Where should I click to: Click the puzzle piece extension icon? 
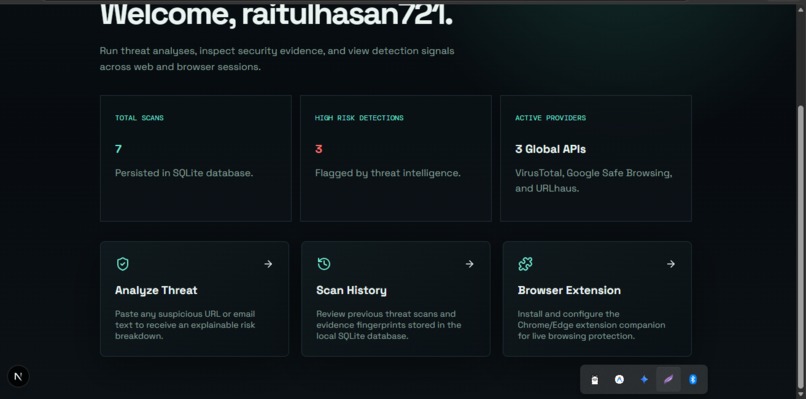coord(525,264)
